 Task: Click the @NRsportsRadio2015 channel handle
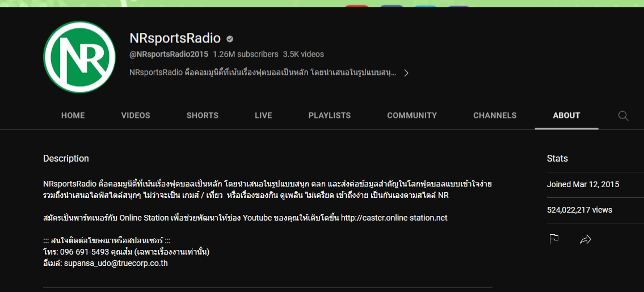169,54
